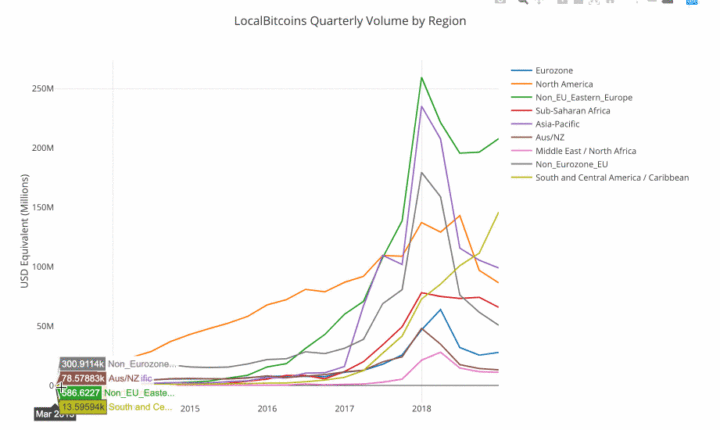Click the 250M y-axis tick label

click(x=43, y=88)
